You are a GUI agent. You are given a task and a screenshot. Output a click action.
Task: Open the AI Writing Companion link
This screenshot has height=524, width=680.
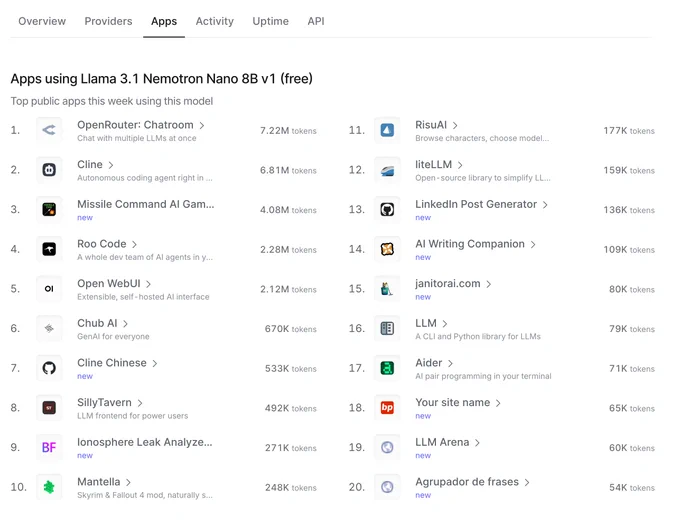(470, 244)
